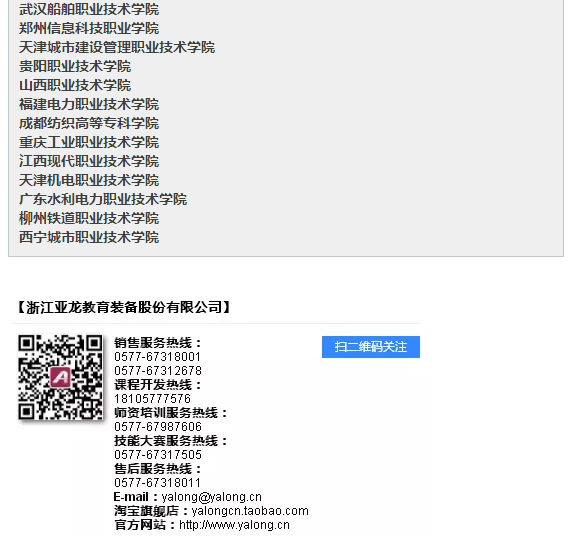Visit http://www.yalong.cn official website
The height and width of the screenshot is (542, 571).
click(x=235, y=525)
